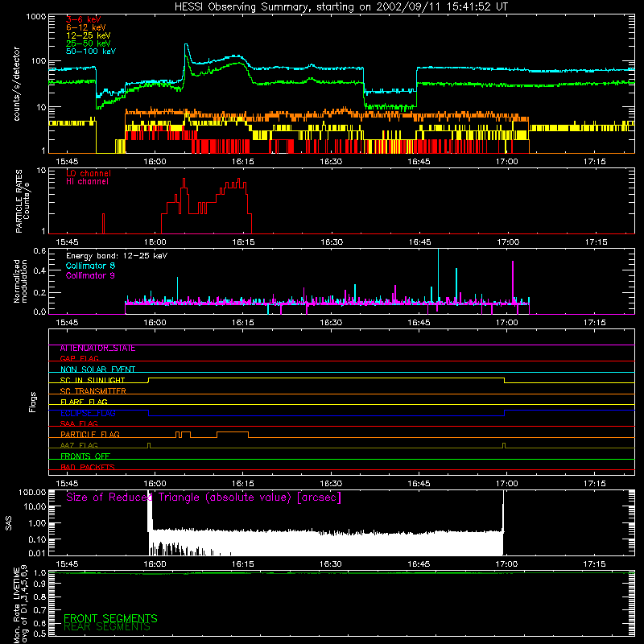Click the SC_IN_SUNLIGHT rising step before 16:00
The image size is (644, 644).
(149, 380)
